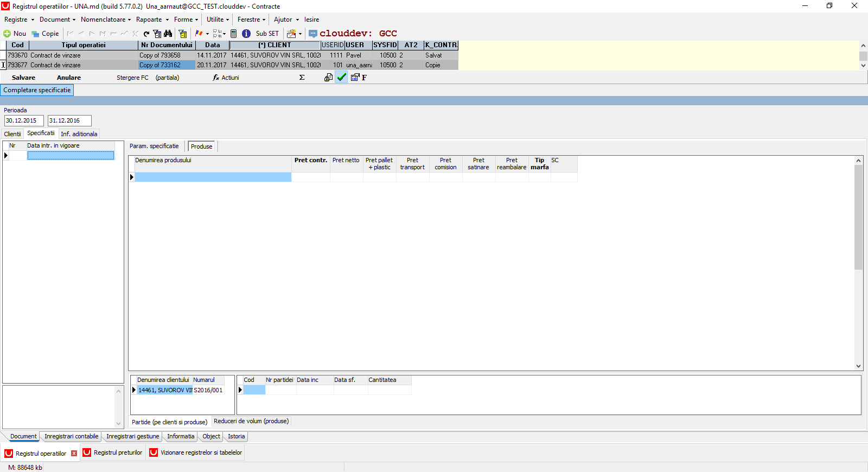Click the tools wand toolbar icon
This screenshot has width=868, height=472.
coord(292,34)
